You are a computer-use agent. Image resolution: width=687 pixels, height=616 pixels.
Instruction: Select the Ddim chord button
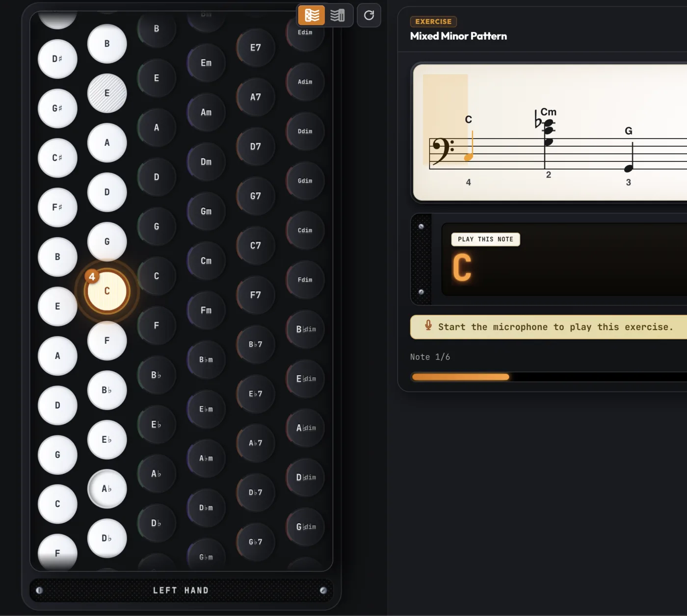[x=305, y=131]
